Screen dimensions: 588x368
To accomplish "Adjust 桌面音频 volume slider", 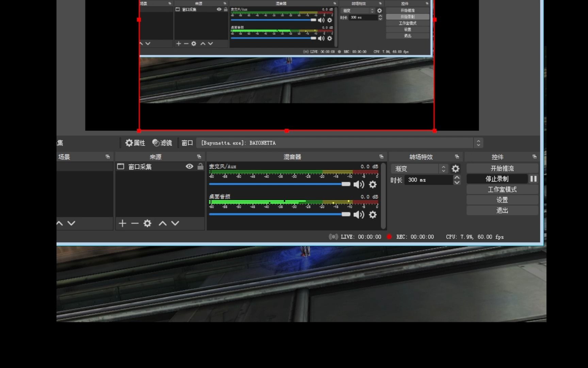I will pos(280,214).
